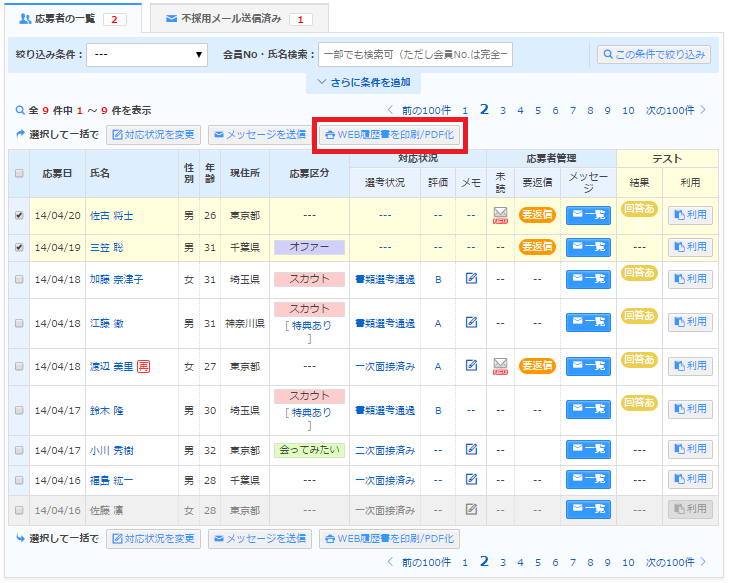Screen dimensions: 730x583
Task: Open message list for 三笠 聡
Action: pos(588,247)
